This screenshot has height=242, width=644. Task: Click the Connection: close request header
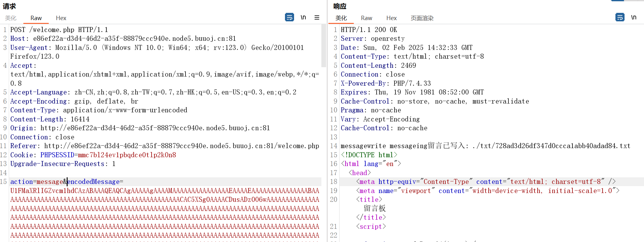(42, 137)
